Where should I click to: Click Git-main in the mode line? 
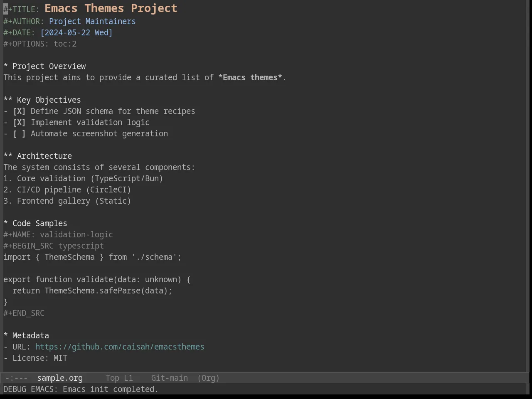click(169, 378)
